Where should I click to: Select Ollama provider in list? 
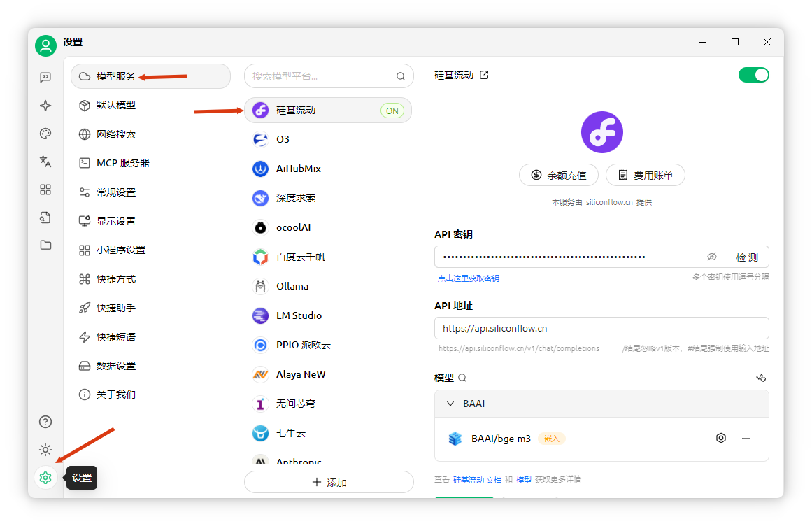pyautogui.click(x=328, y=286)
